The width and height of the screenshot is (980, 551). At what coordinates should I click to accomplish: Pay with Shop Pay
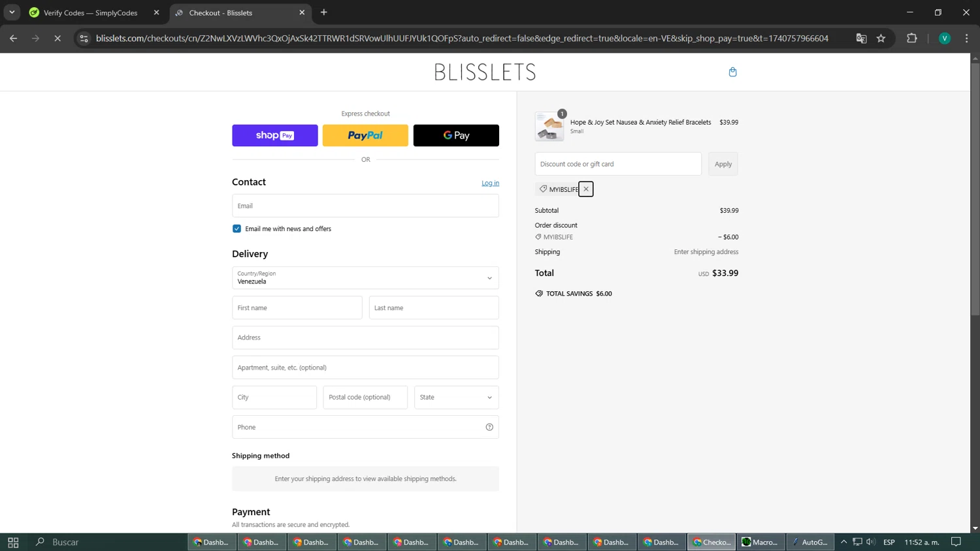click(x=275, y=135)
